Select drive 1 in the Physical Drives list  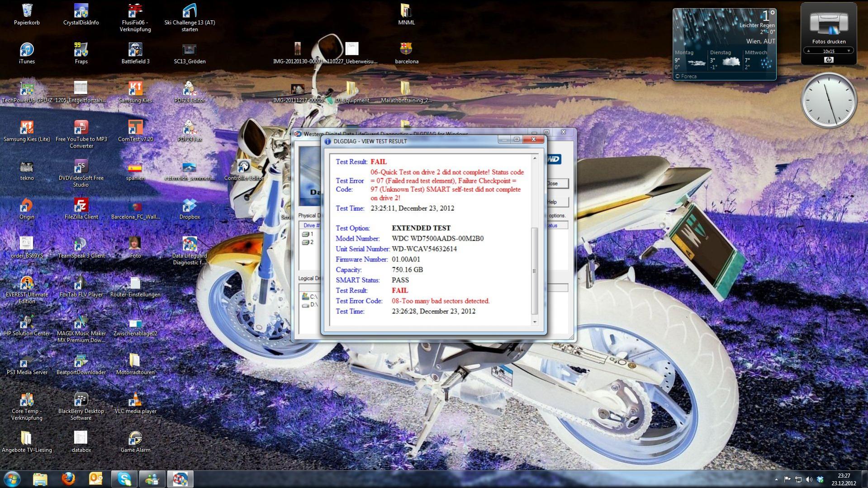(308, 234)
